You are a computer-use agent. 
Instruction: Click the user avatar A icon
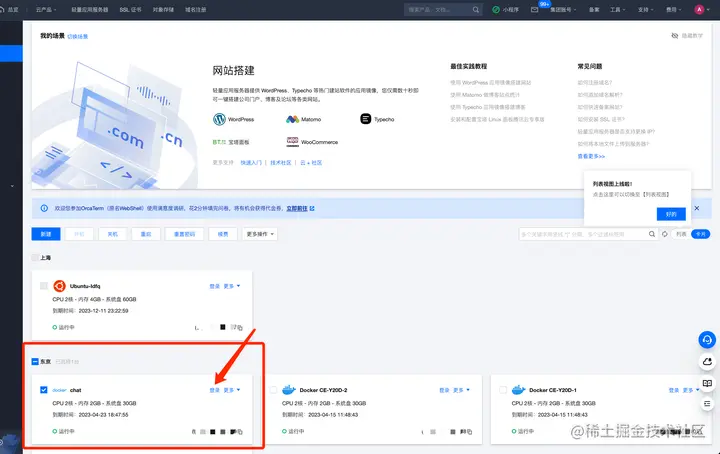click(x=699, y=10)
